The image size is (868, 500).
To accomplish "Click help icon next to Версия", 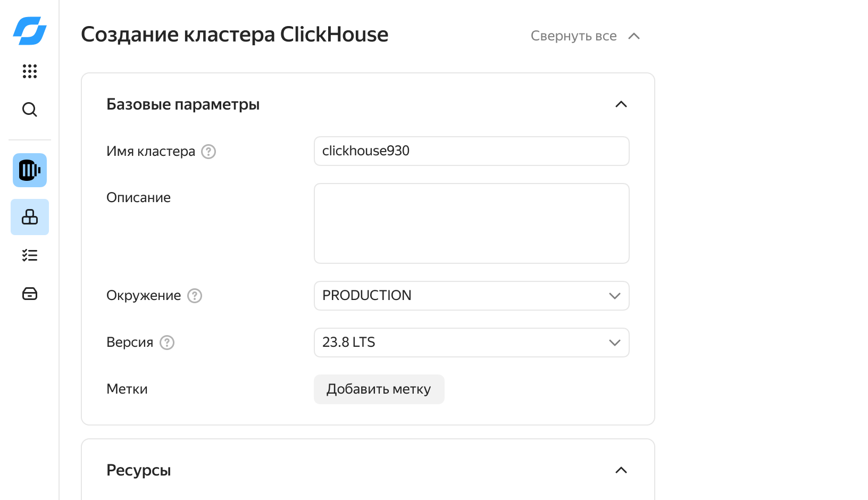I will coord(167,343).
